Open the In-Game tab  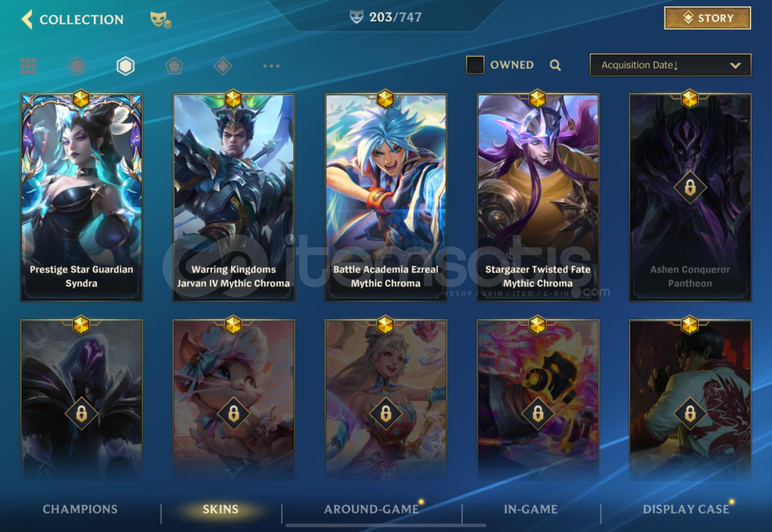(531, 509)
